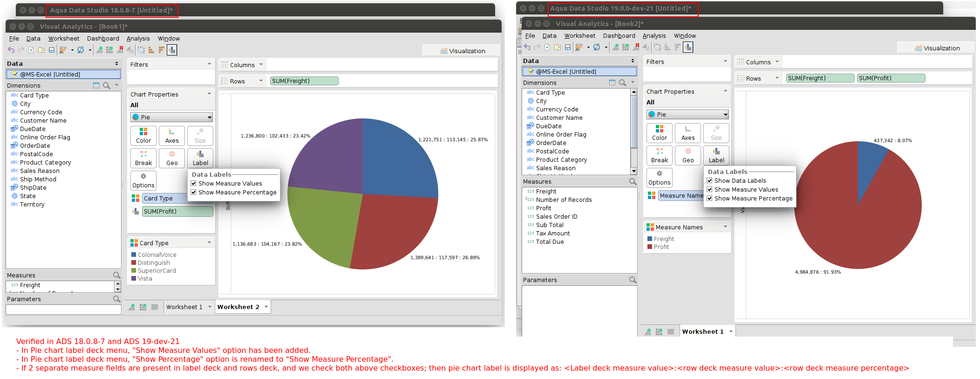Viewport: 980px width, 379px height.
Task: Click the SUM(Freight) pill in Book1 Rows
Action: point(304,81)
